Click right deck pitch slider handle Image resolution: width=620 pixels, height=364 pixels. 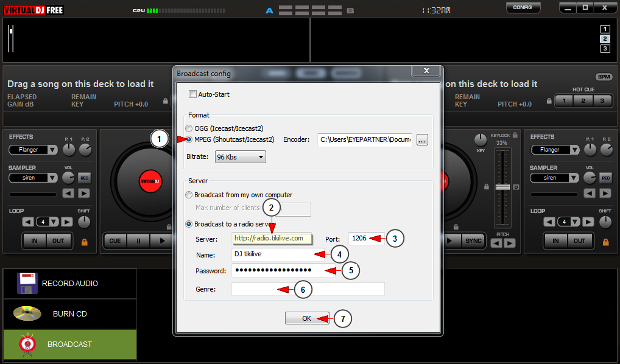[502, 187]
